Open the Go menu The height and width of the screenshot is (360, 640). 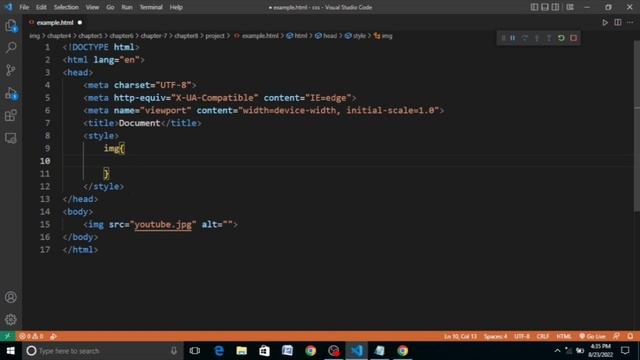point(110,7)
